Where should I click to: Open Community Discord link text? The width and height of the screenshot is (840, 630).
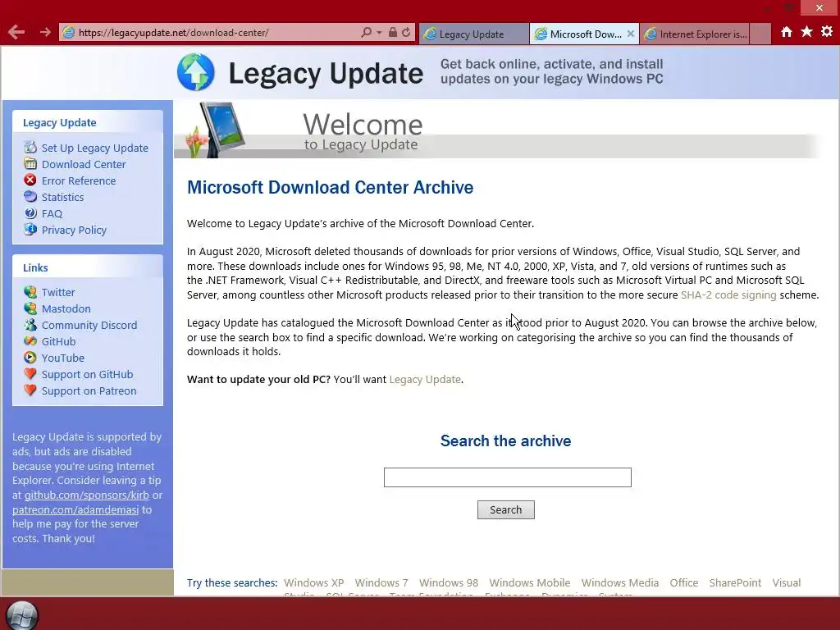tap(89, 325)
